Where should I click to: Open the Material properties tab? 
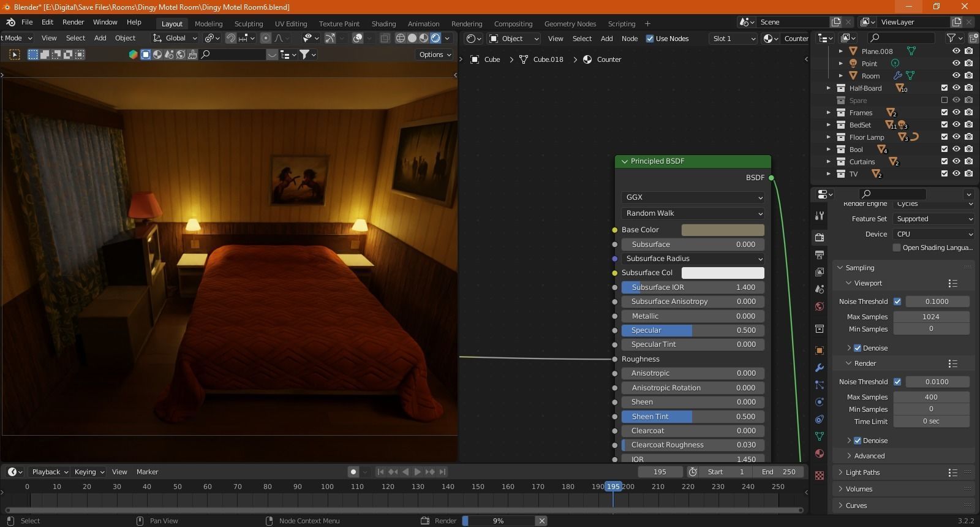click(820, 453)
